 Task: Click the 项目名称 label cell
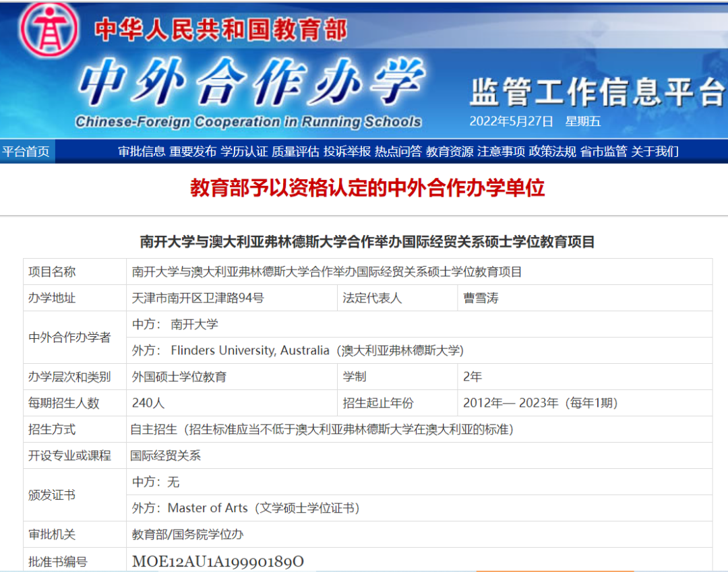tap(75, 272)
